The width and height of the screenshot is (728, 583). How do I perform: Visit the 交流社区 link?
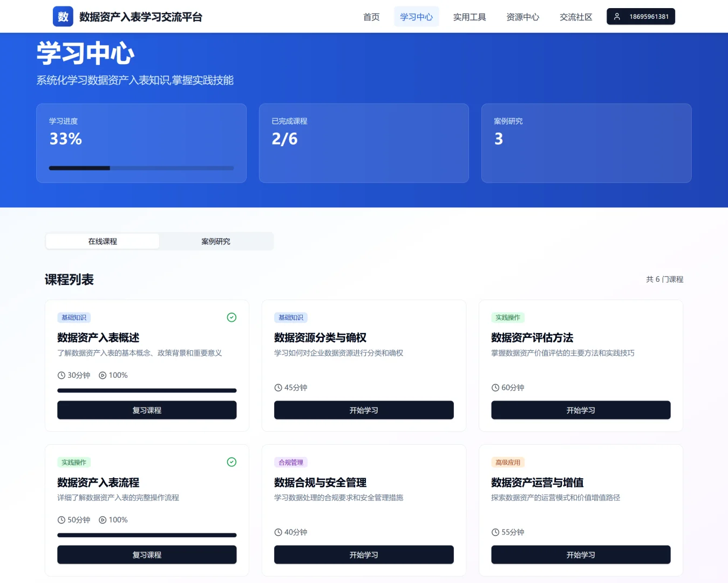[x=575, y=17]
